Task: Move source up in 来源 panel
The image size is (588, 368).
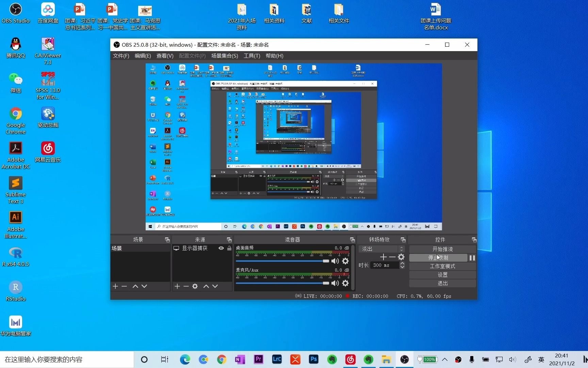Action: [206, 286]
